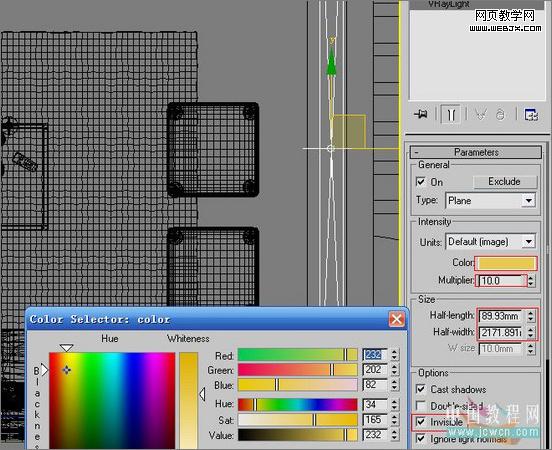552x450 pixels.
Task: Collapse the Parameters rollout
Action: (476, 152)
